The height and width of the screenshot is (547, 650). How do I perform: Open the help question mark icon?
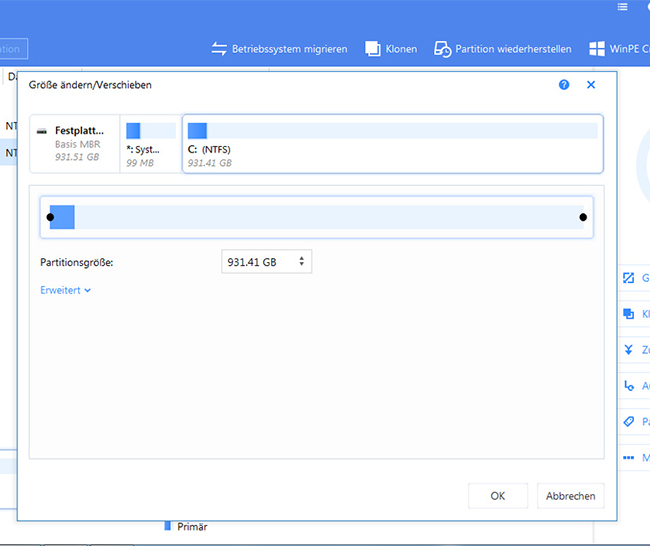click(565, 85)
